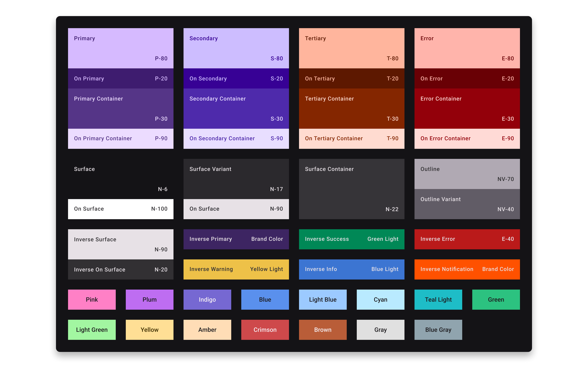Click the Inverse Primary Brand Color swatch
This screenshot has height=368, width=588.
click(236, 239)
